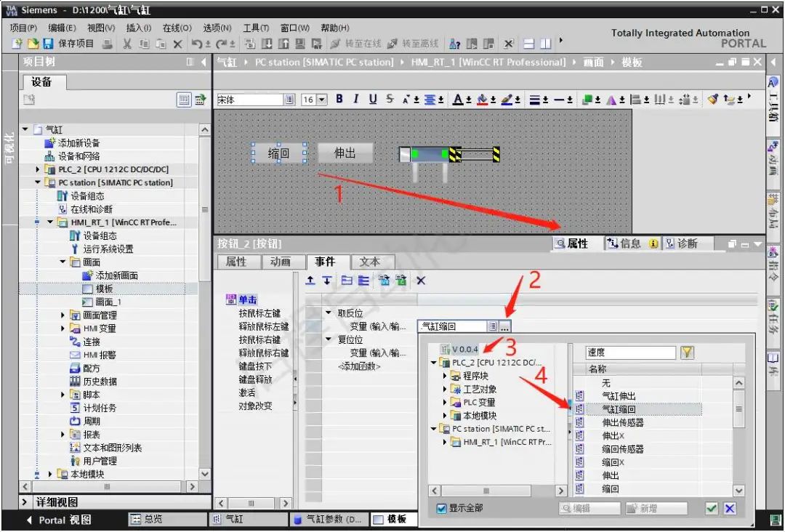Toggle bold text formatting
The height and width of the screenshot is (532, 785).
point(339,99)
